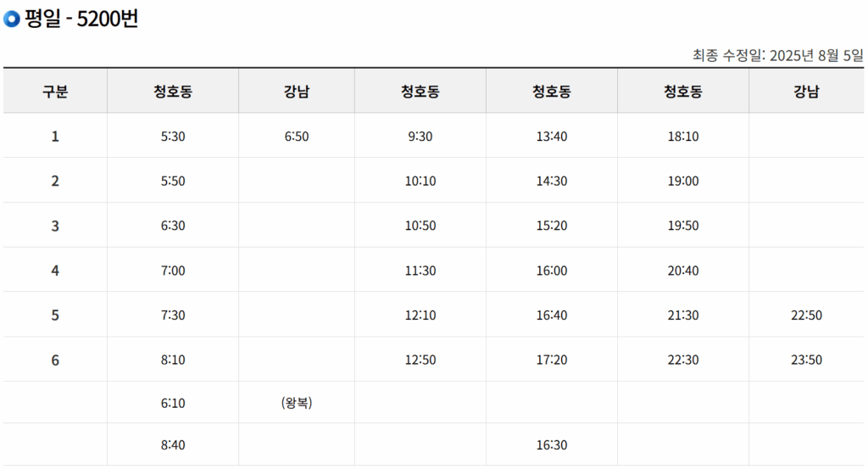Select the (왕복) round-trip label
Image resolution: width=868 pixels, height=469 pixels.
coord(297,404)
